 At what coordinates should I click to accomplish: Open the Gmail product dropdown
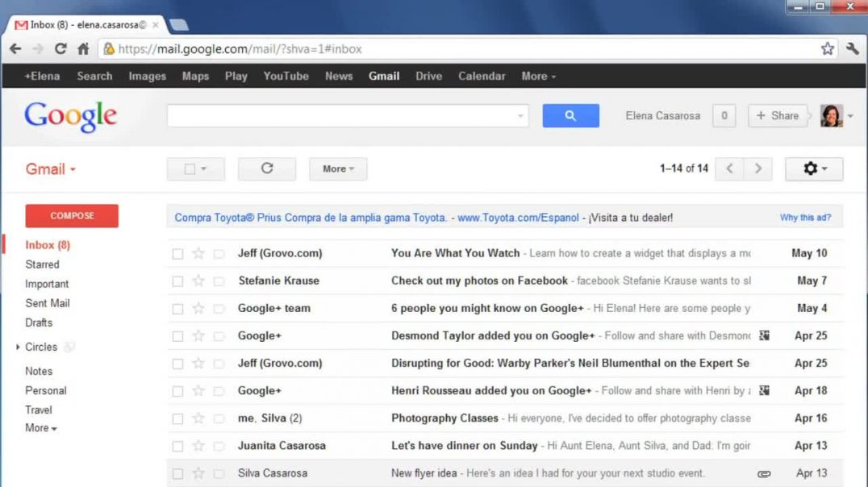click(50, 169)
